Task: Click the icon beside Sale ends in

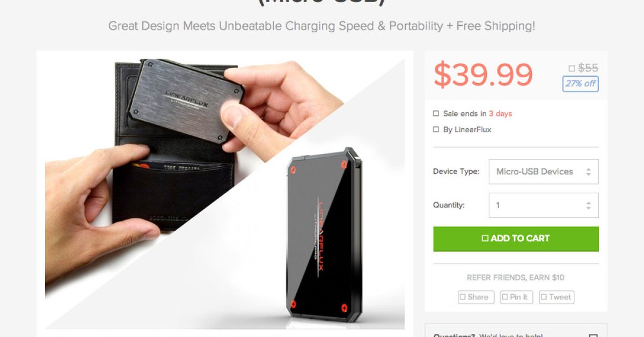Action: (x=436, y=114)
